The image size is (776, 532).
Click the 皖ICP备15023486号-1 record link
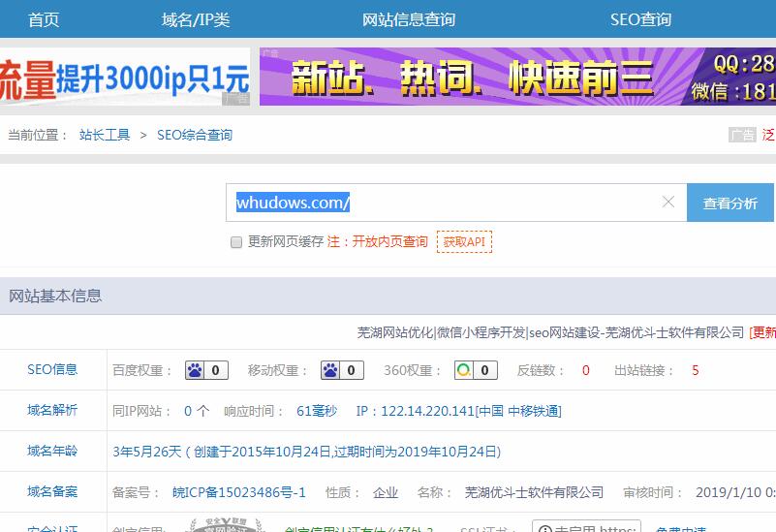[x=238, y=492]
